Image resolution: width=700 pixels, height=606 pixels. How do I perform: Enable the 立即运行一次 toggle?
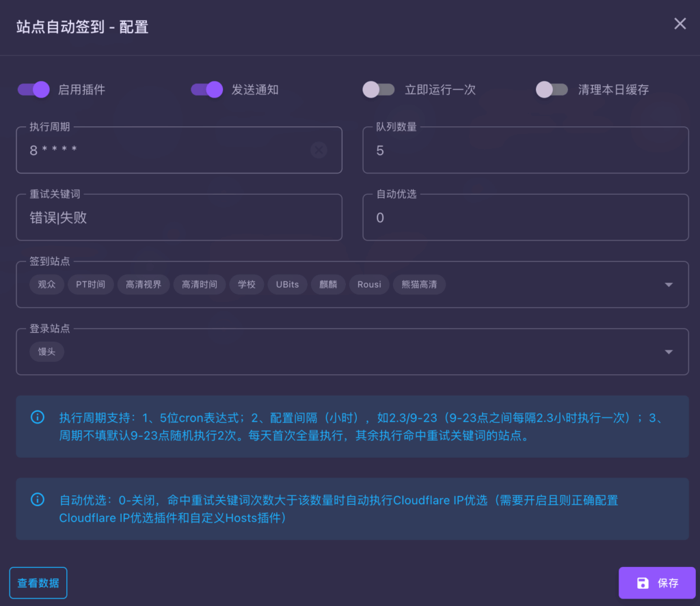coord(379,89)
